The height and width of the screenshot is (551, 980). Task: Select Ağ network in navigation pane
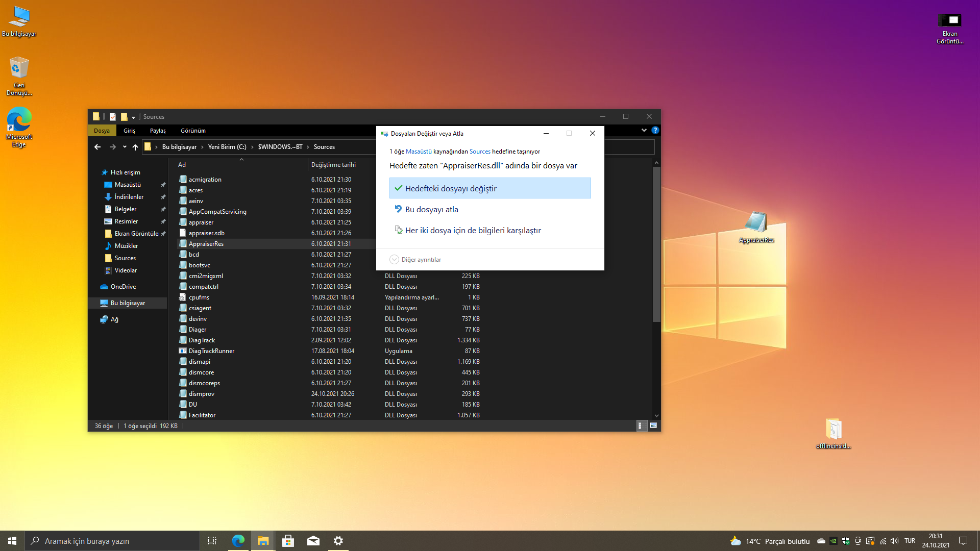[114, 319]
